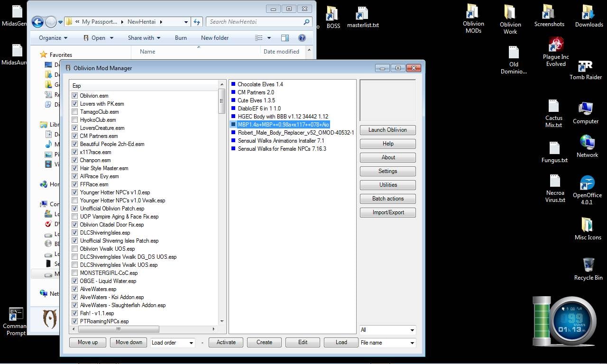Screen dimensions: 607x364
Task: Click the Batch actions button
Action: pos(387,199)
